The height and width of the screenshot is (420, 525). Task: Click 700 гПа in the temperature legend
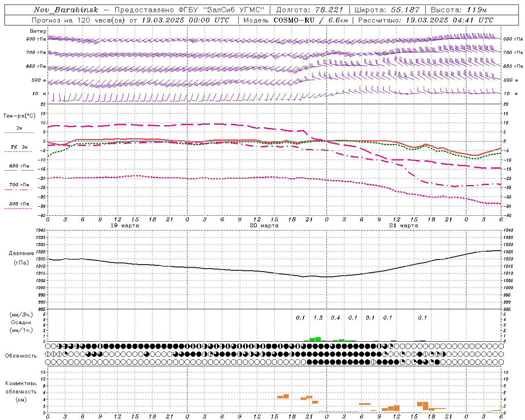pos(19,185)
